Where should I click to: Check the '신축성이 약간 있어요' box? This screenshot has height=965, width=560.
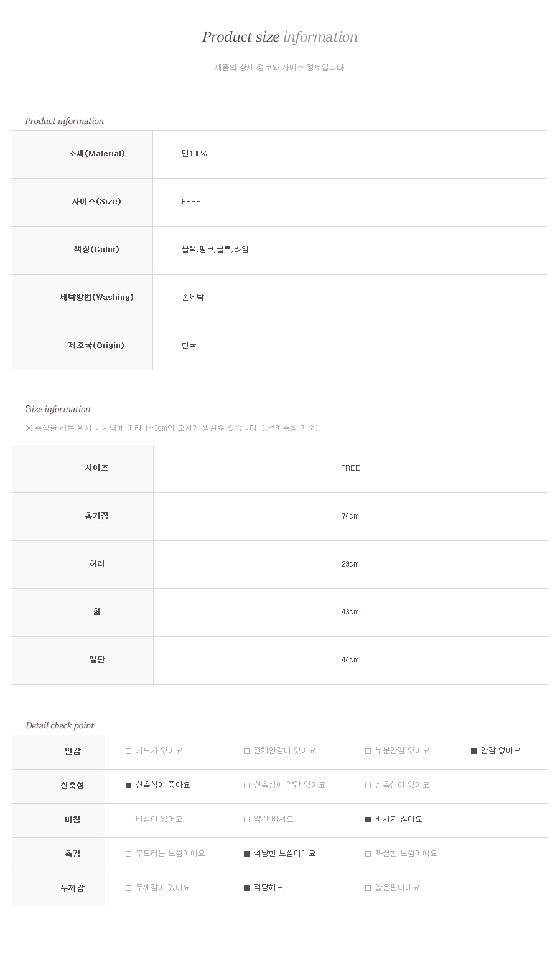tap(247, 786)
